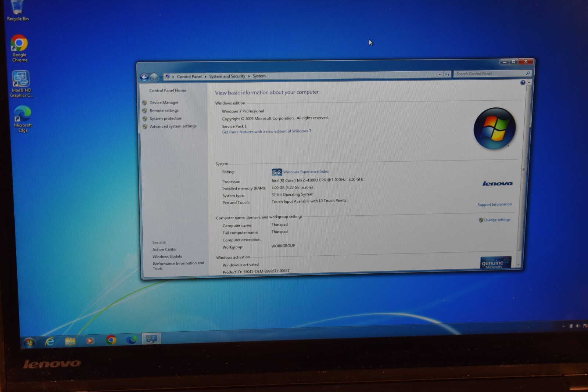Expand the System and Security breadcrumb arrow
The image size is (588, 392).
(x=249, y=76)
